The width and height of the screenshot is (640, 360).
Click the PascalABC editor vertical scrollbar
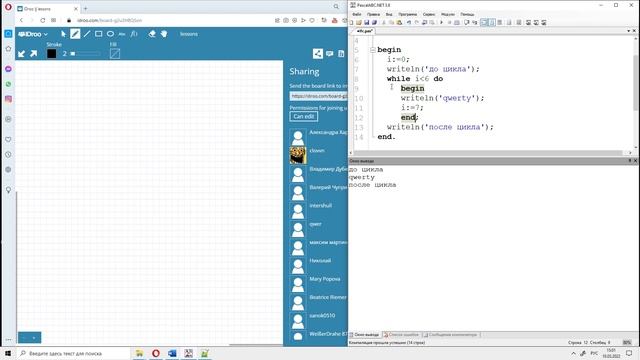click(x=636, y=84)
